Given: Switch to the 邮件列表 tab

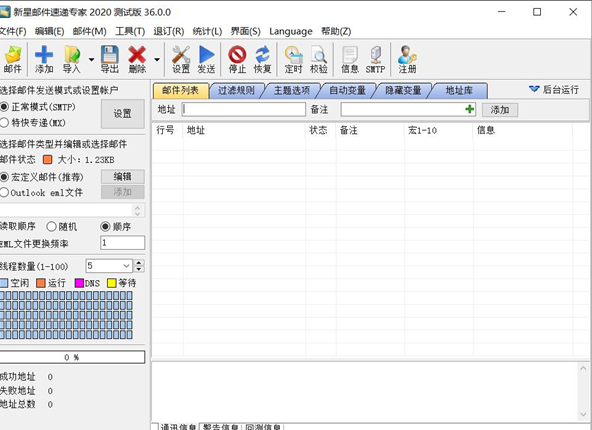Looking at the screenshot, I should click(x=180, y=91).
